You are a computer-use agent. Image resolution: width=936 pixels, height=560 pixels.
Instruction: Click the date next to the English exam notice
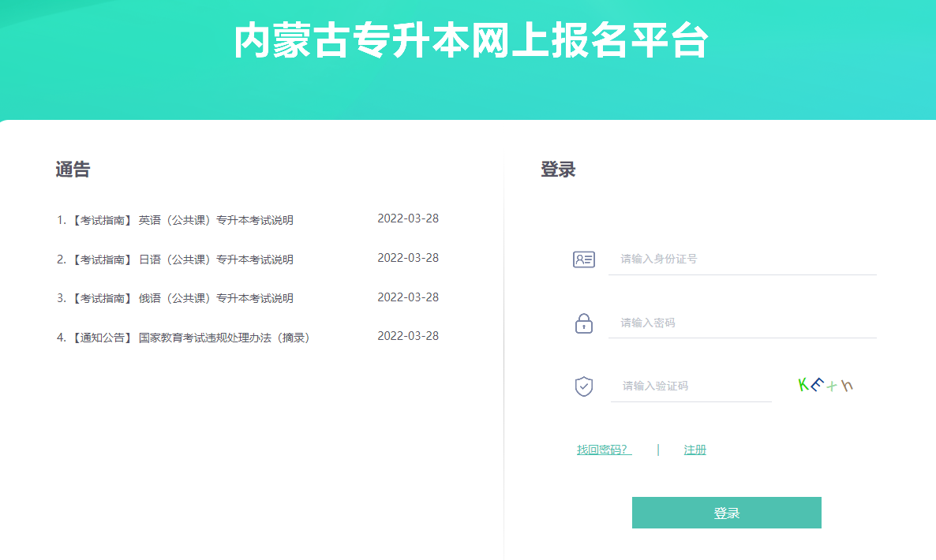pyautogui.click(x=407, y=218)
